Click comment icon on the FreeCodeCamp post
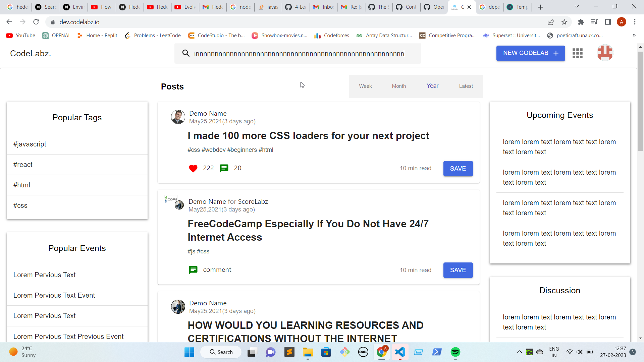Screen dimensions: 644x362 pyautogui.click(x=193, y=270)
